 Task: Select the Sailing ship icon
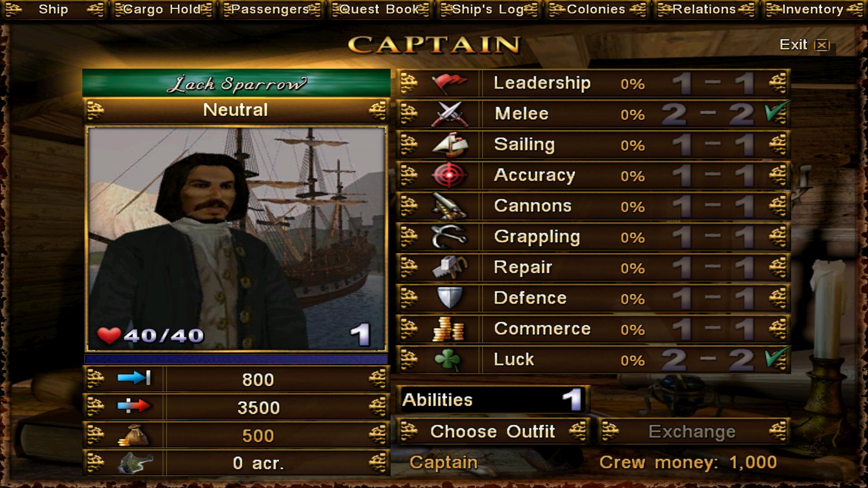pyautogui.click(x=449, y=145)
